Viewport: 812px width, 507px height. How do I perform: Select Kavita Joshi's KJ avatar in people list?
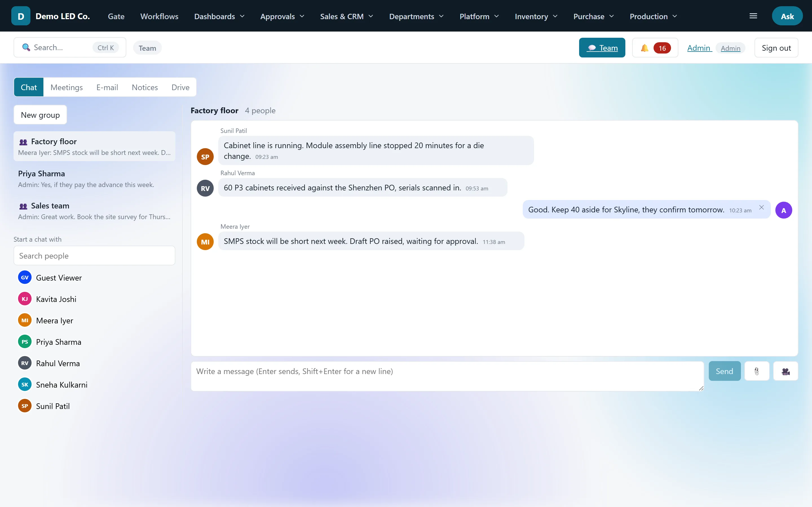tap(25, 299)
